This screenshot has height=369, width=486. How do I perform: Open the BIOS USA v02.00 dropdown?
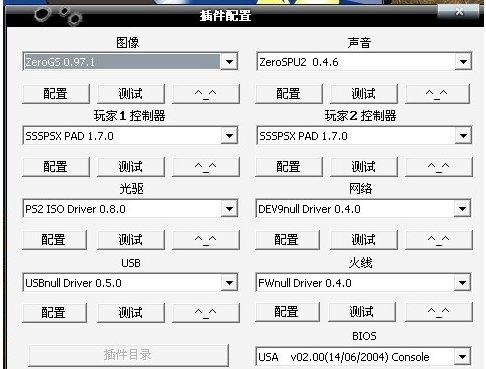[462, 357]
